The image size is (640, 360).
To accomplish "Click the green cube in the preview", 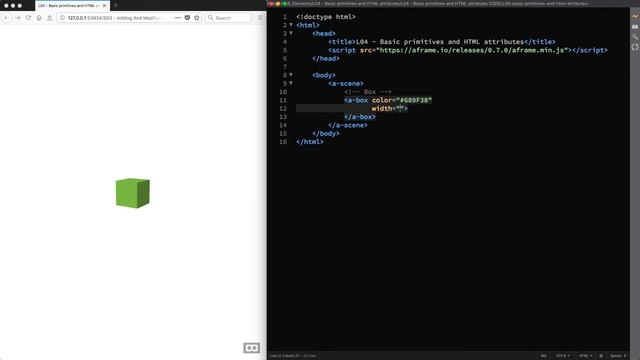I will point(133,193).
